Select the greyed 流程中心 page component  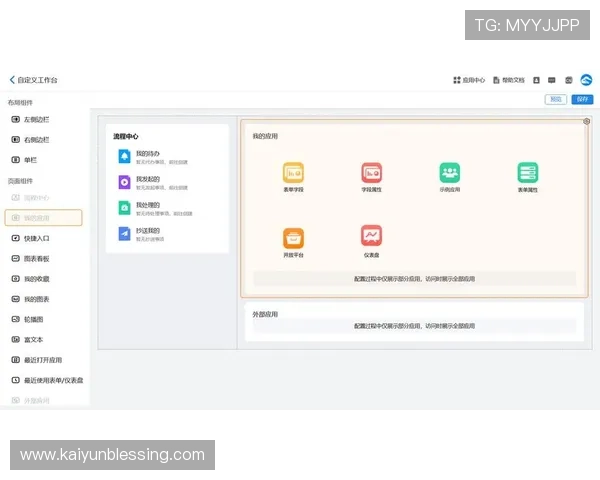tap(31, 198)
